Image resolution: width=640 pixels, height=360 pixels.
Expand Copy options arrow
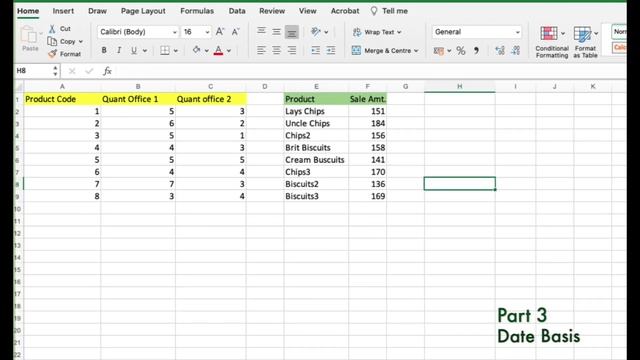(x=81, y=42)
